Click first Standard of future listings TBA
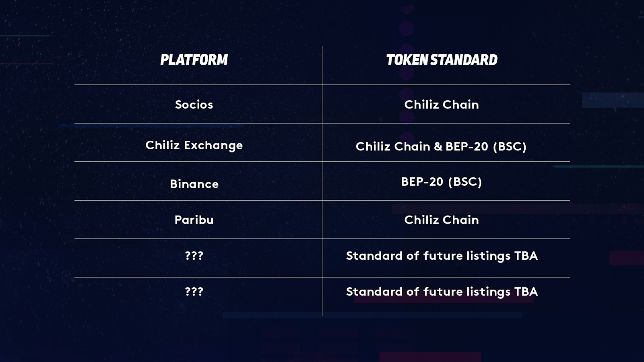644x362 pixels. [x=442, y=256]
